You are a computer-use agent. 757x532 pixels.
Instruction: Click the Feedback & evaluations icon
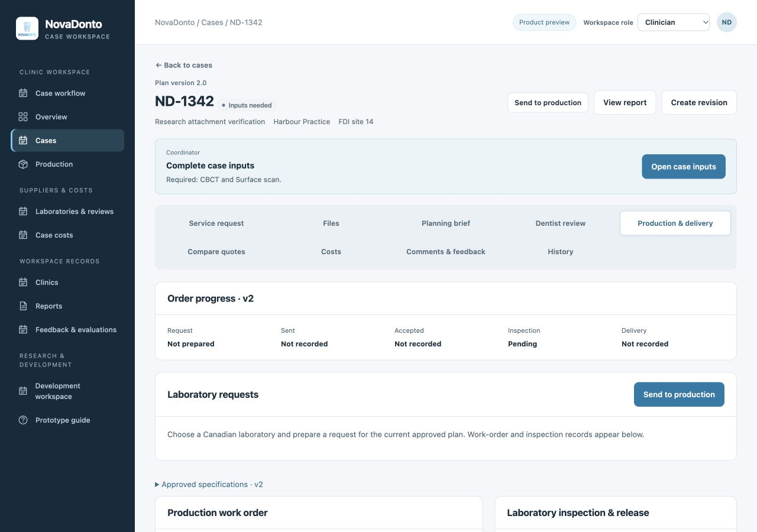(x=23, y=330)
